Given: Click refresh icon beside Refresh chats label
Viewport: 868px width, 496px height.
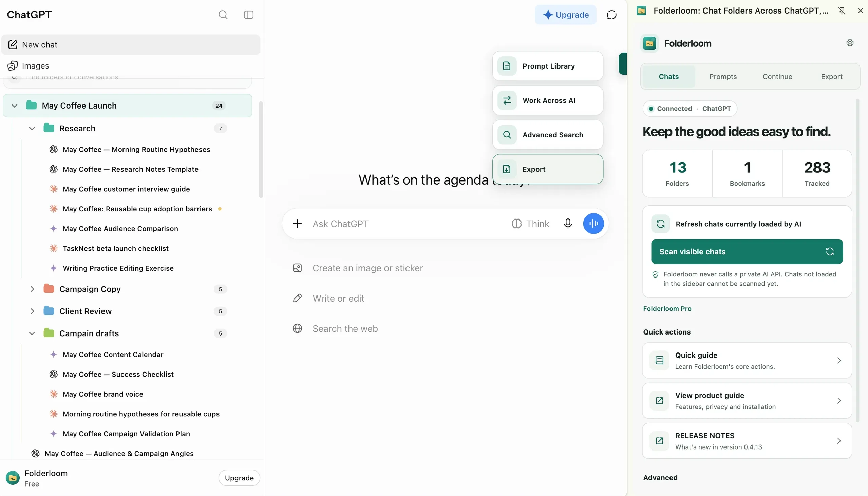Looking at the screenshot, I should pyautogui.click(x=660, y=224).
